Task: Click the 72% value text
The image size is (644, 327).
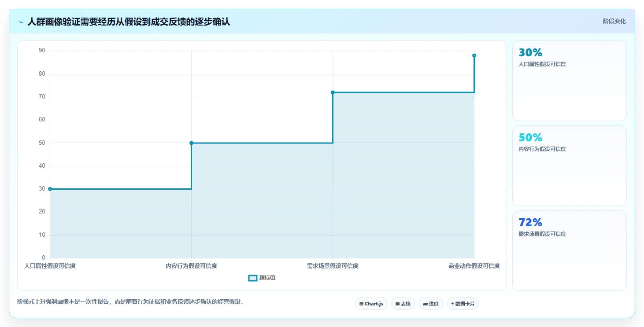Action: click(530, 222)
